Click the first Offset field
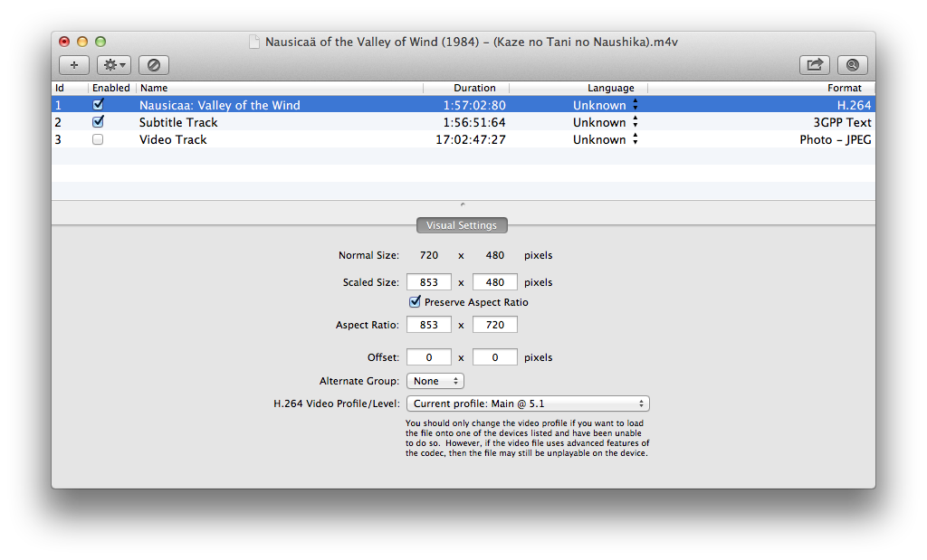The width and height of the screenshot is (927, 560). (x=429, y=357)
